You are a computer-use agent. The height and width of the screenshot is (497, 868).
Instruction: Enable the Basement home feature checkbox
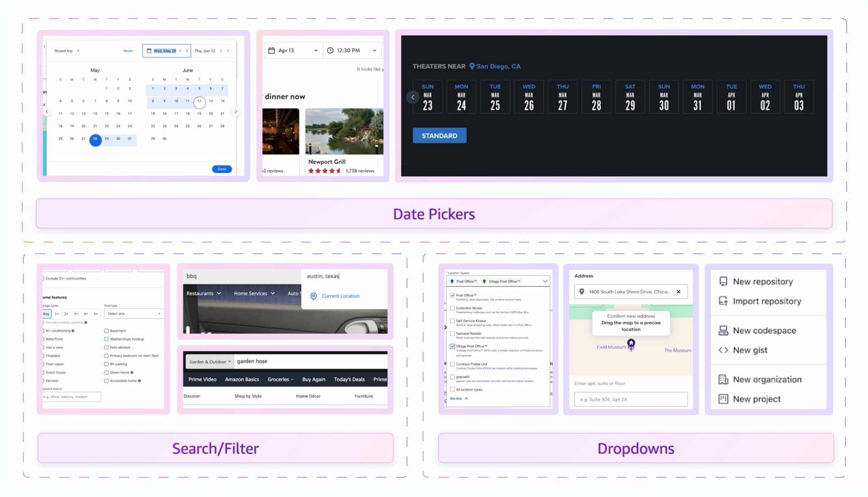pos(106,331)
